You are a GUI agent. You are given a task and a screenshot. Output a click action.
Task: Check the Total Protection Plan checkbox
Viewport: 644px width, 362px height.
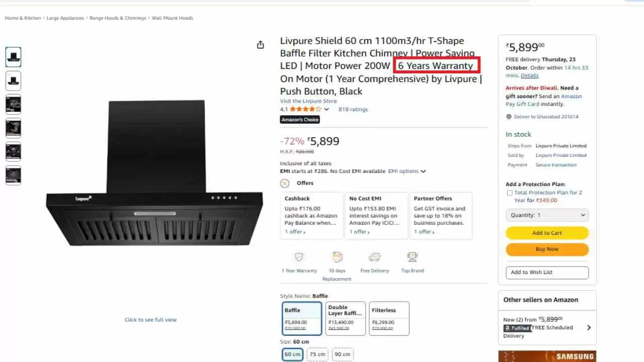tap(509, 193)
